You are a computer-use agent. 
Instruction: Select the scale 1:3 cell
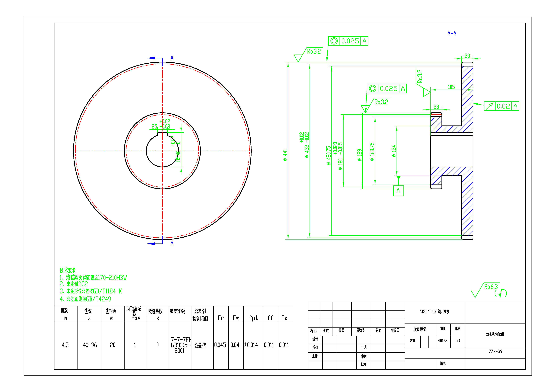(x=457, y=341)
